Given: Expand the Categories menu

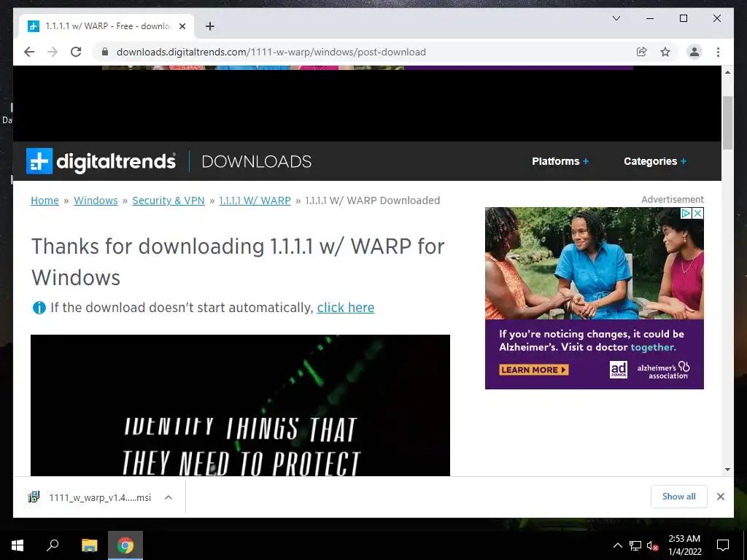Looking at the screenshot, I should (x=655, y=161).
